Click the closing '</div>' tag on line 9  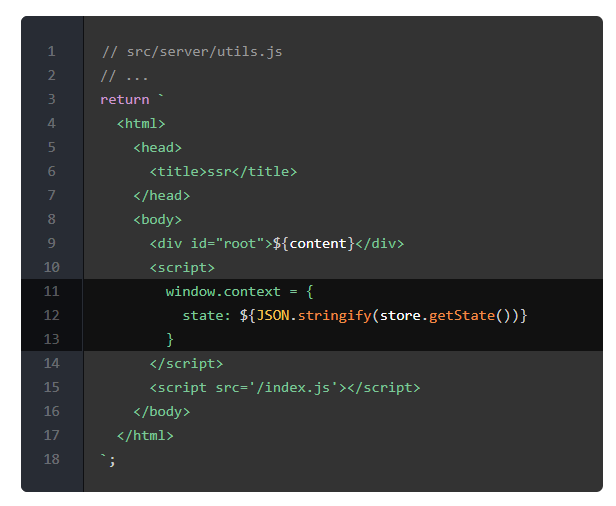(x=380, y=244)
